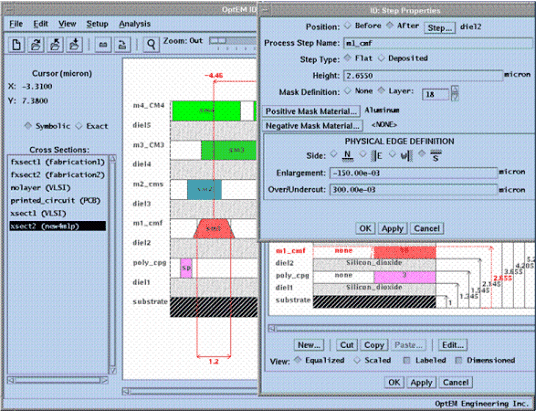The width and height of the screenshot is (536, 411).
Task: Set Mask Definition to Layer
Action: click(x=381, y=91)
